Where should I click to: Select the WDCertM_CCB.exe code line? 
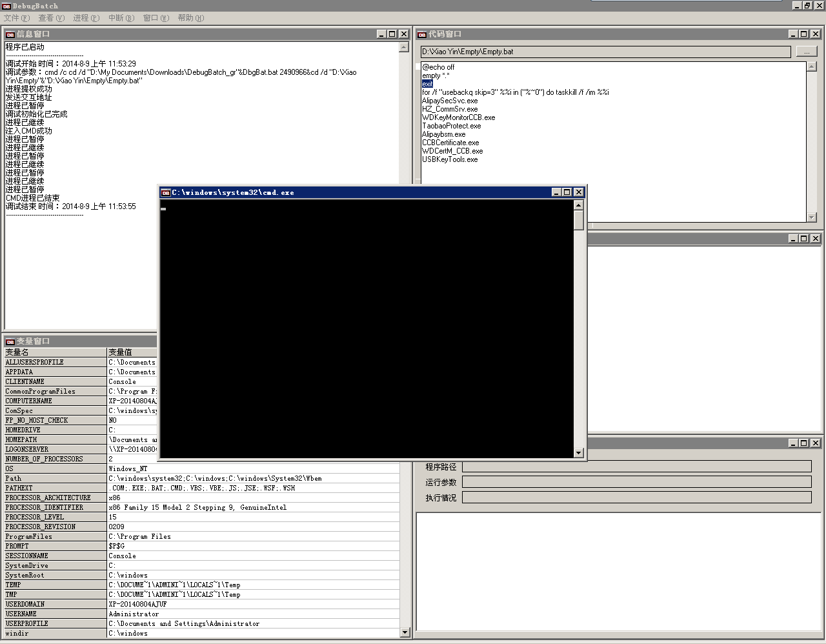[x=452, y=151]
